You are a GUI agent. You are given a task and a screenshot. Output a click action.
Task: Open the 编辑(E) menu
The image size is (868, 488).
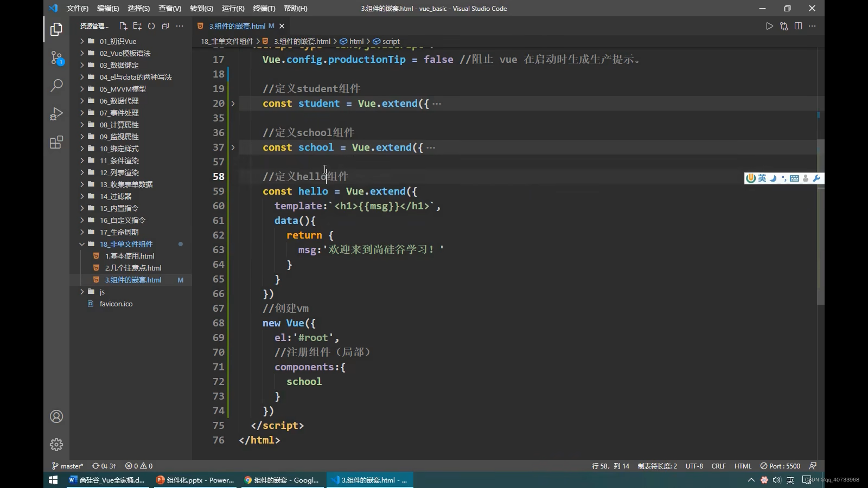click(108, 8)
